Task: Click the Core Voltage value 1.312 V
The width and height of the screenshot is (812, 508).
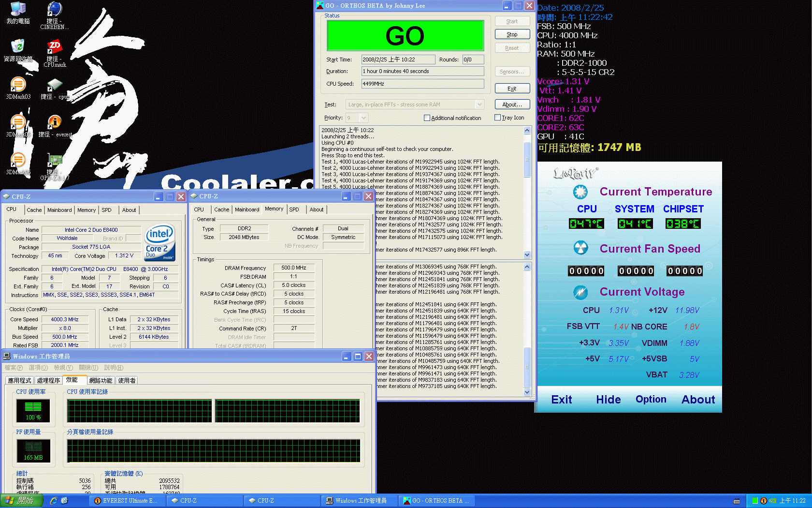Action: point(124,255)
